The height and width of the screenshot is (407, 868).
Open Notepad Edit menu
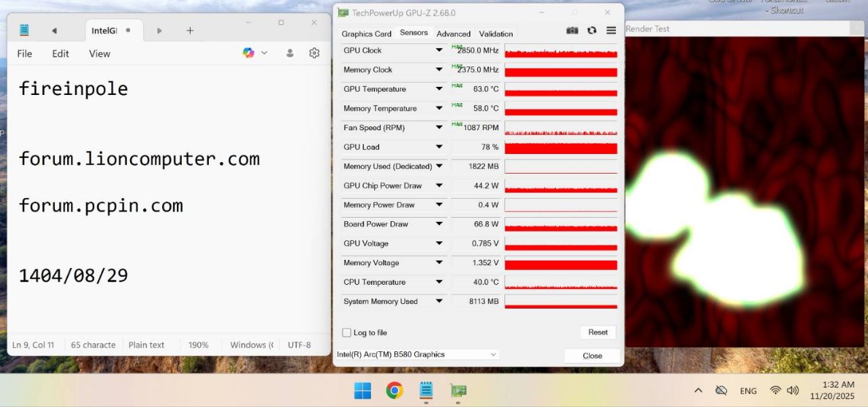click(x=60, y=54)
